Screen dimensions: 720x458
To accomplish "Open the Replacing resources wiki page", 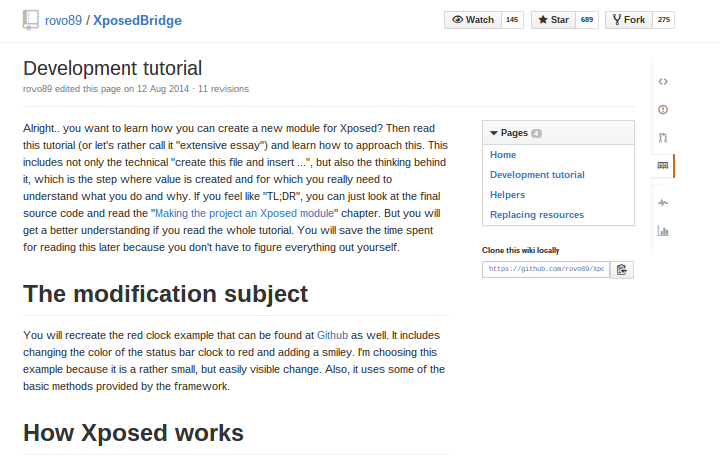I will [537, 215].
